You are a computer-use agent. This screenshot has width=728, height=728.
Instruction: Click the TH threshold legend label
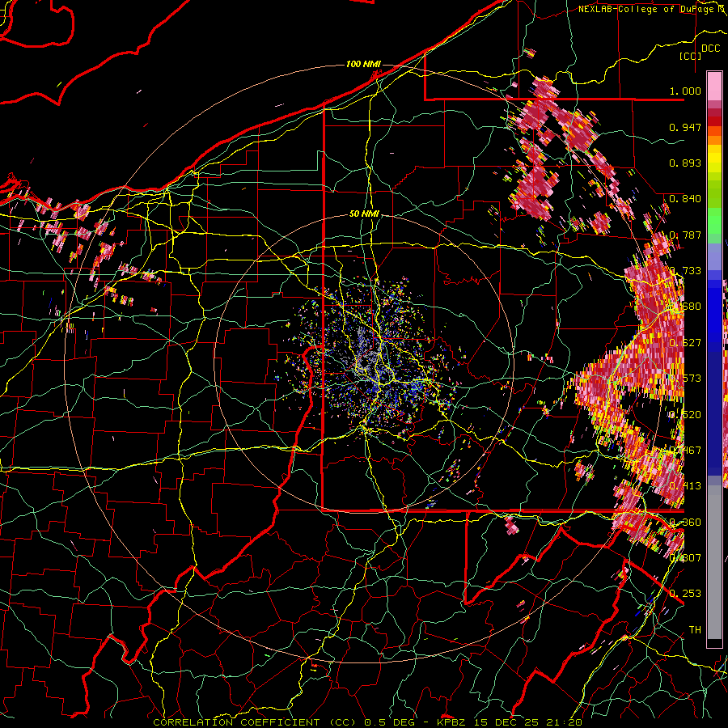[x=695, y=630]
